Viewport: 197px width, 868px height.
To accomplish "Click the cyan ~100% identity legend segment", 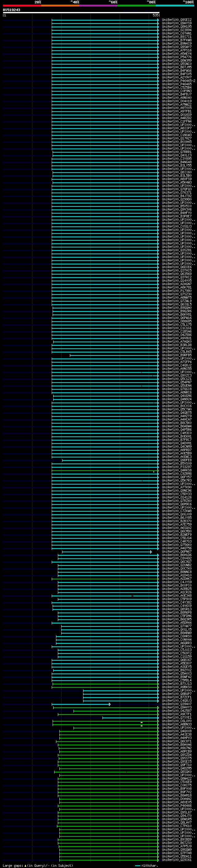I will tap(175, 6).
